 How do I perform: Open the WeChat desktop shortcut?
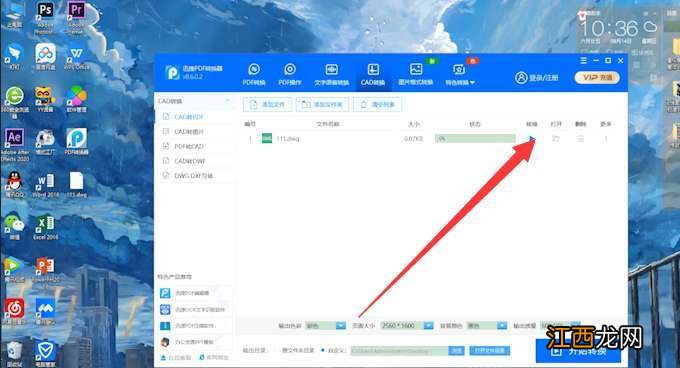[x=14, y=227]
